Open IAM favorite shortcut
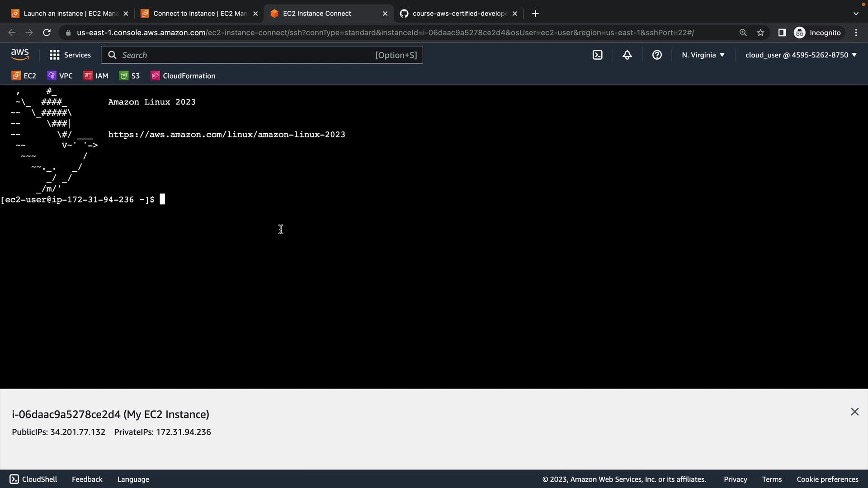The height and width of the screenshot is (488, 868). click(x=96, y=76)
